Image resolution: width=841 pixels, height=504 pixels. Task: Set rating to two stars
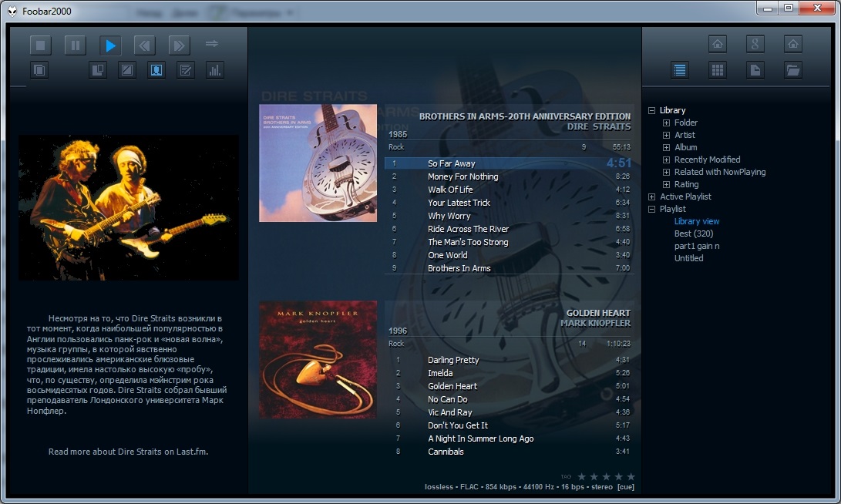594,477
